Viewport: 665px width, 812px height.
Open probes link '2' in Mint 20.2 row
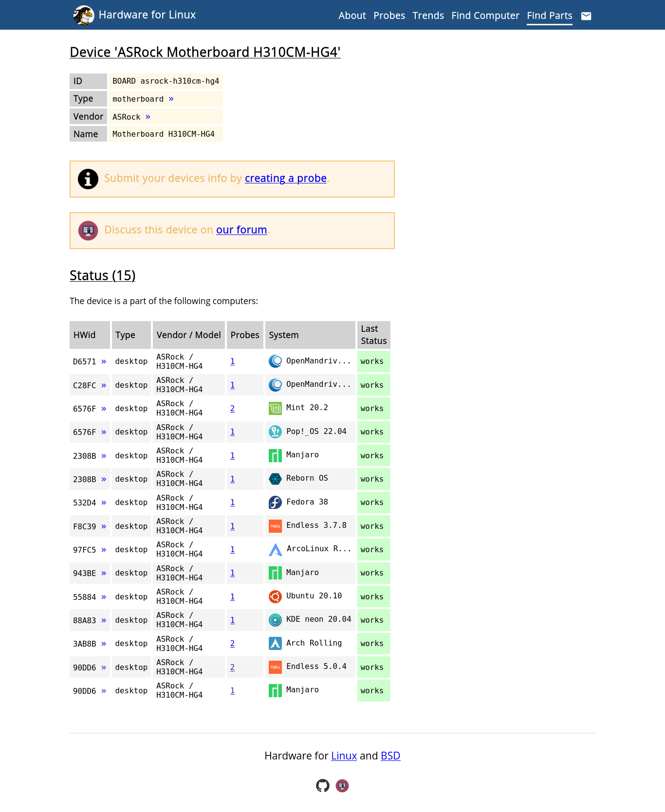[232, 409]
